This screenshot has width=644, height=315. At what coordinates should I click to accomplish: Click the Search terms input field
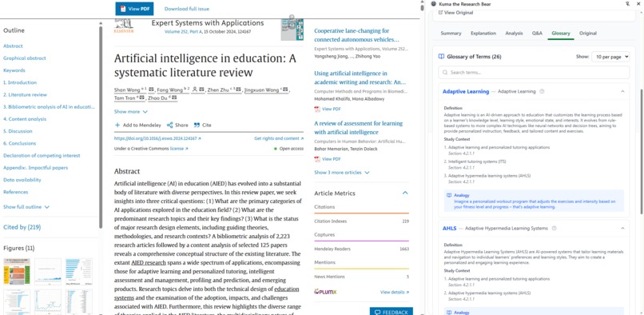point(534,73)
